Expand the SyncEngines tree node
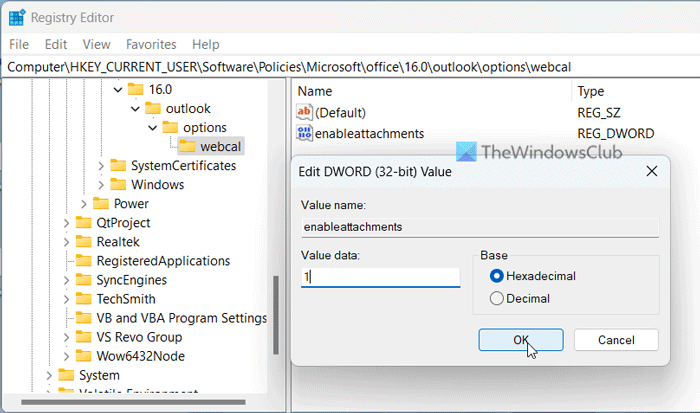Viewport: 700px width, 413px height. [x=66, y=280]
